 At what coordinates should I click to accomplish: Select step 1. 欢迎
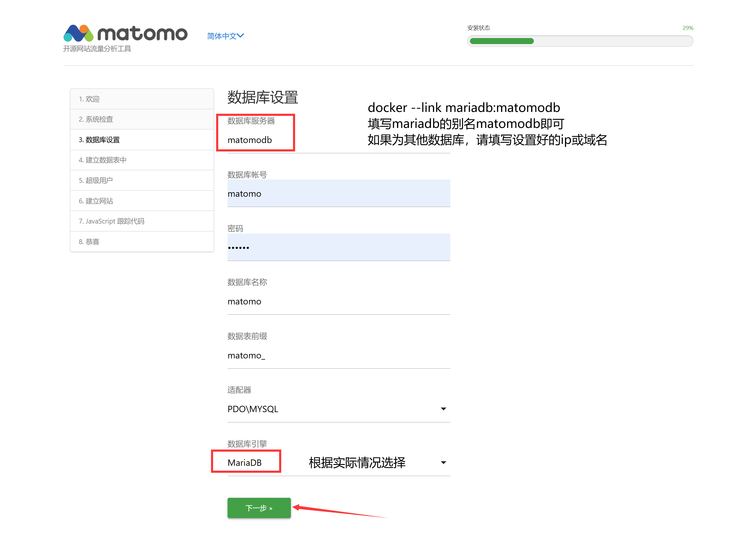tap(89, 99)
